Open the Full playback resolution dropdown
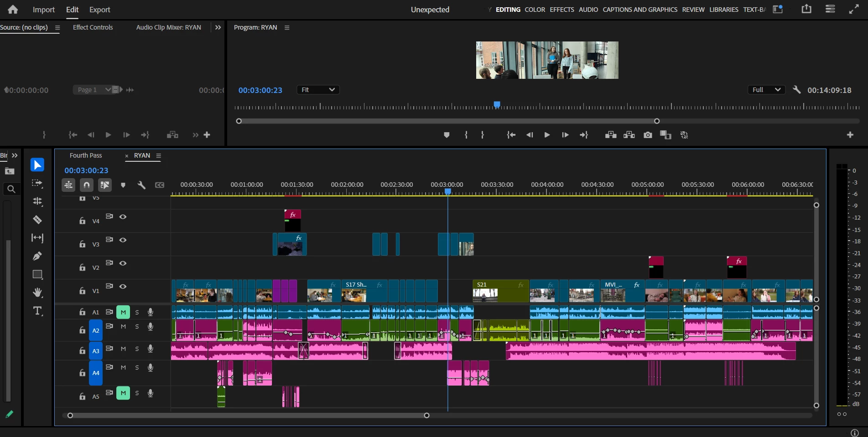The width and height of the screenshot is (868, 437). tap(766, 90)
